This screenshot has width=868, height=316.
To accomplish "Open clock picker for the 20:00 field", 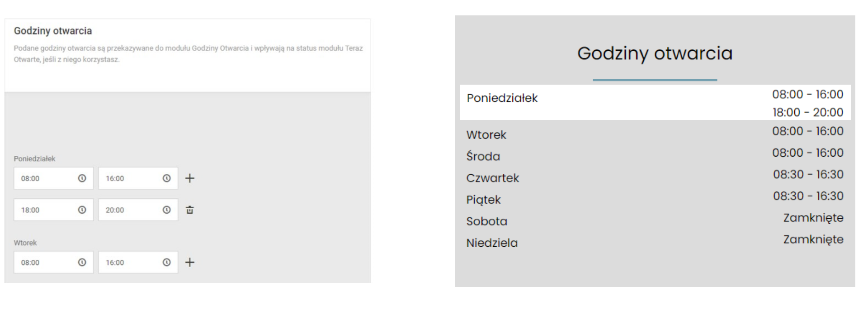I will [x=167, y=210].
